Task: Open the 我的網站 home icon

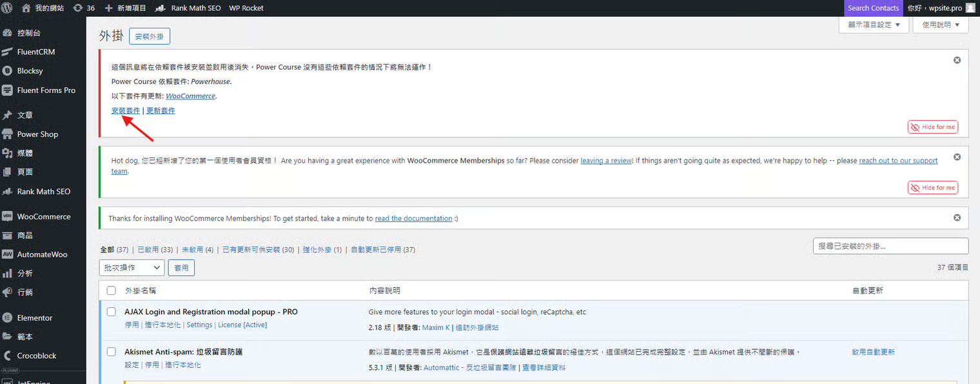Action: (x=26, y=8)
